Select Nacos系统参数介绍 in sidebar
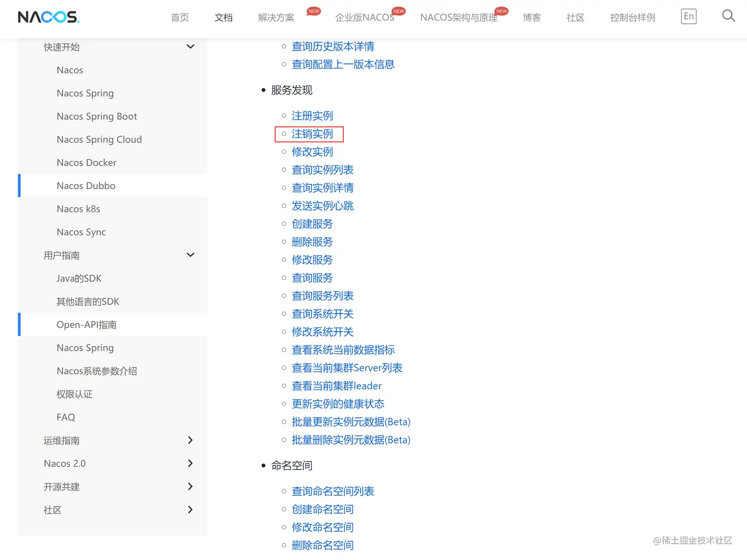The width and height of the screenshot is (747, 560). click(x=97, y=371)
